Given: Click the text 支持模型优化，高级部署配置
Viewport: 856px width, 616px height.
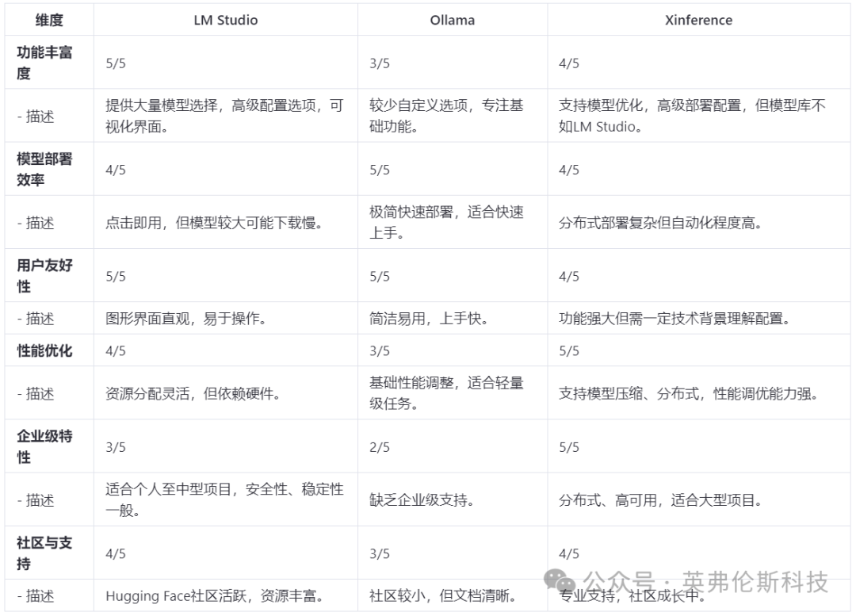Looking at the screenshot, I should point(650,105).
